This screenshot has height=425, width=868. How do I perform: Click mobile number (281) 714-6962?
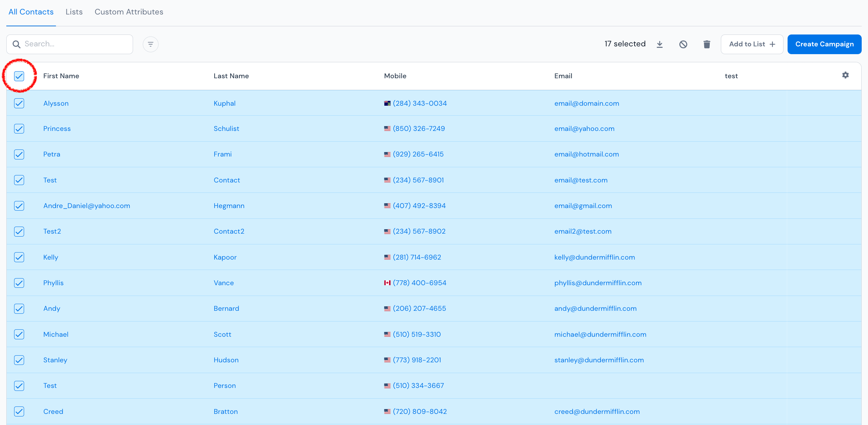click(x=417, y=257)
